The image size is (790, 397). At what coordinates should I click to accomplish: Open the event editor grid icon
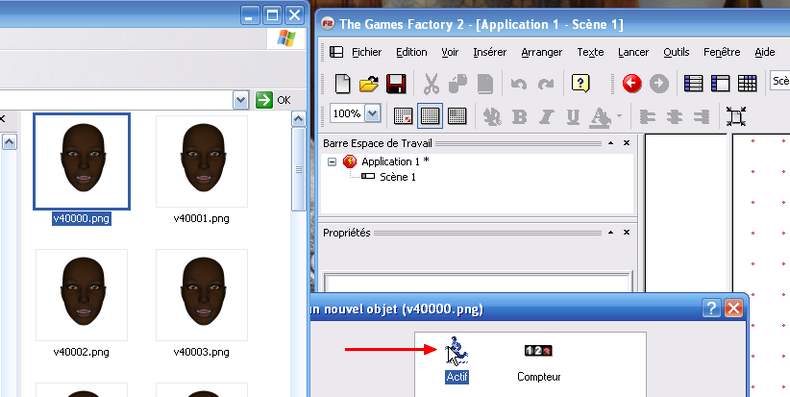747,83
